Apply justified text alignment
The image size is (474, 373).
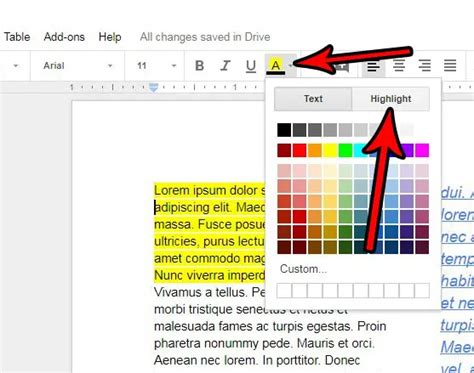[x=450, y=66]
